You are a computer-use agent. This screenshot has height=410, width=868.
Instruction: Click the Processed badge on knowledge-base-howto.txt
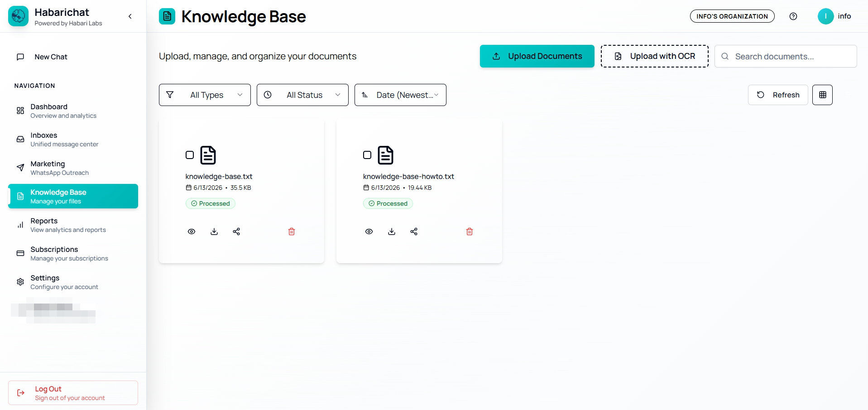[388, 203]
